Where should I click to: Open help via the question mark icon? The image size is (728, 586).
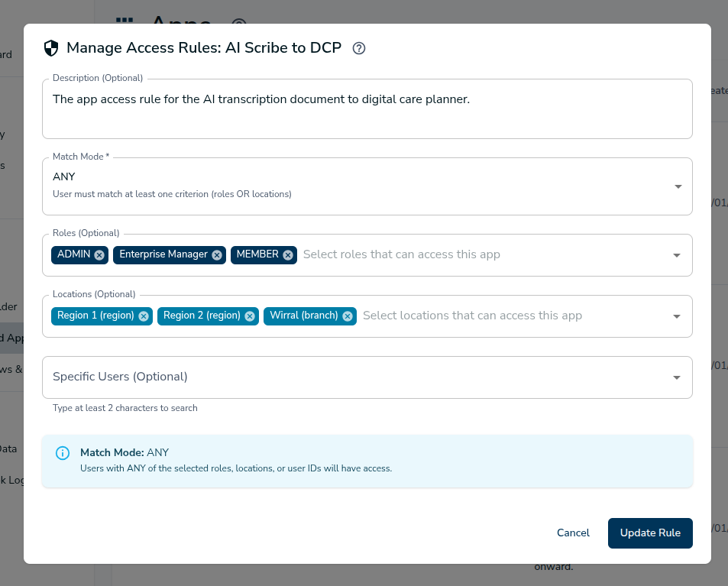point(359,47)
